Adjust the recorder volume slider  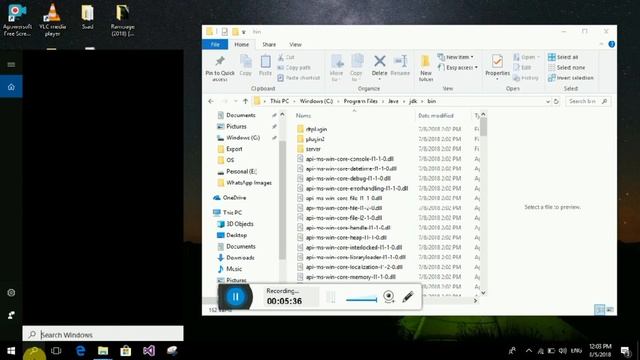tap(361, 300)
